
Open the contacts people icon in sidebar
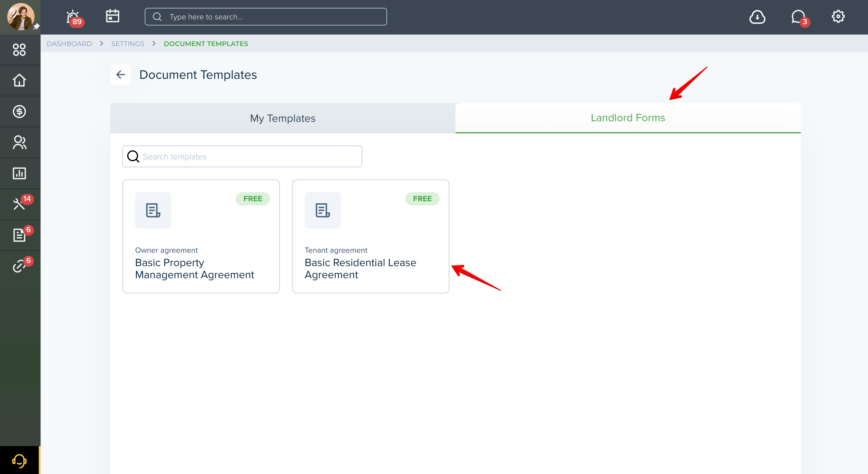(19, 142)
